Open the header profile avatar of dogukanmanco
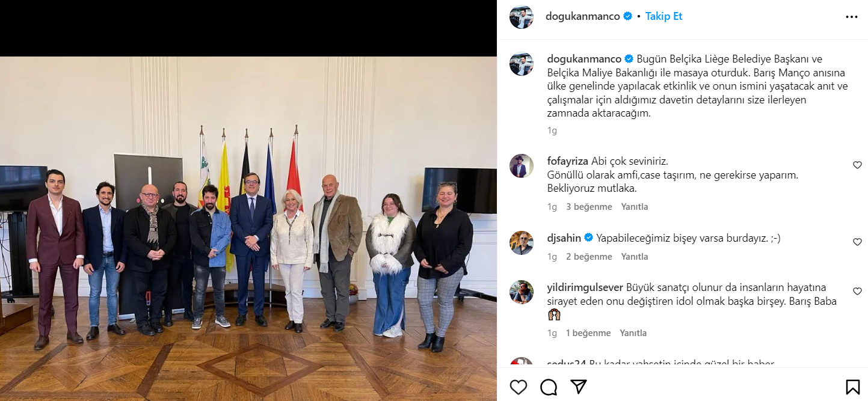Viewport: 868px width, 401px height. 522,17
